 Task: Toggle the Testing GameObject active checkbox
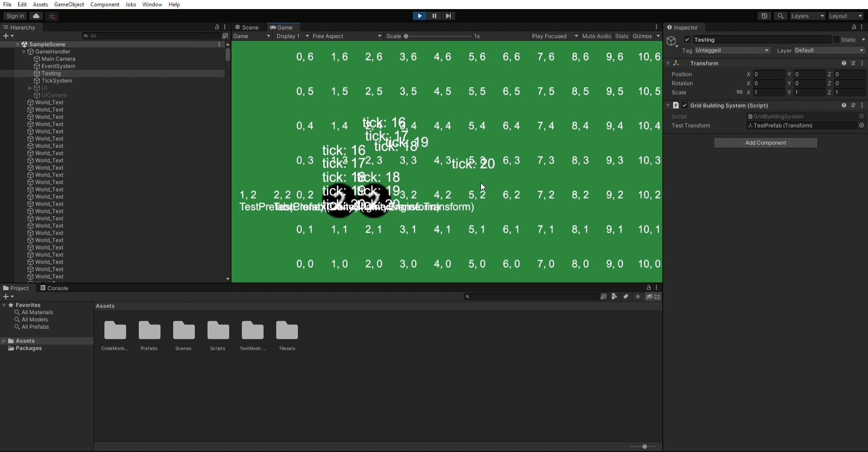click(x=687, y=40)
